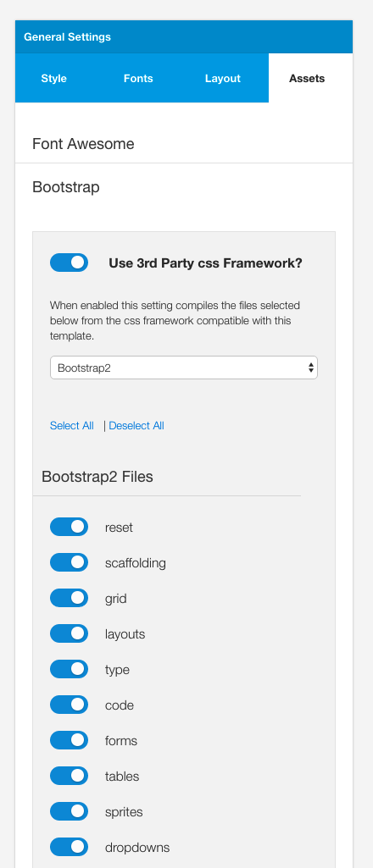Toggle the dropdowns file switch
The height and width of the screenshot is (868, 373).
[x=70, y=847]
